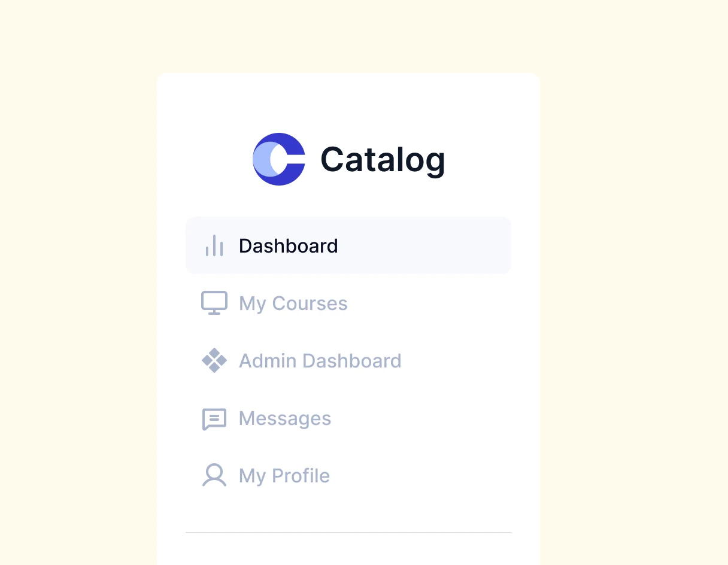Select the chart icon inside the highlighted item
The image size is (728, 565).
pos(214,245)
